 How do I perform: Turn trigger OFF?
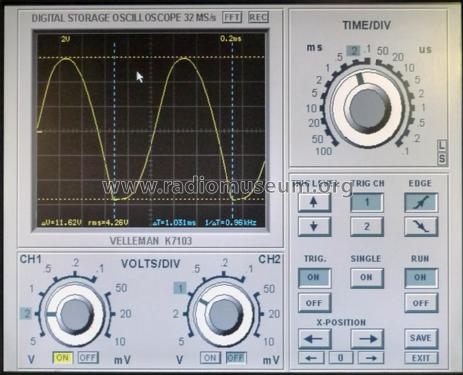tap(314, 303)
